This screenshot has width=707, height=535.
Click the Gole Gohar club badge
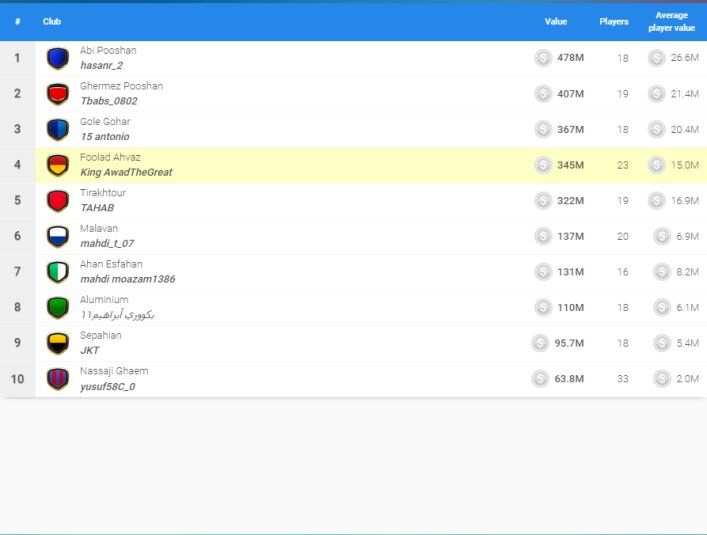pyautogui.click(x=58, y=129)
